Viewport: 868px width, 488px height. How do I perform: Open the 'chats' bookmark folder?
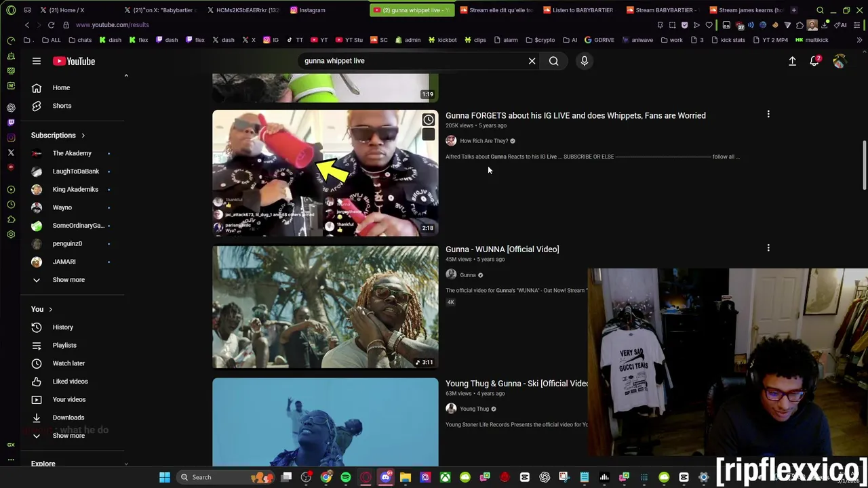tap(79, 40)
